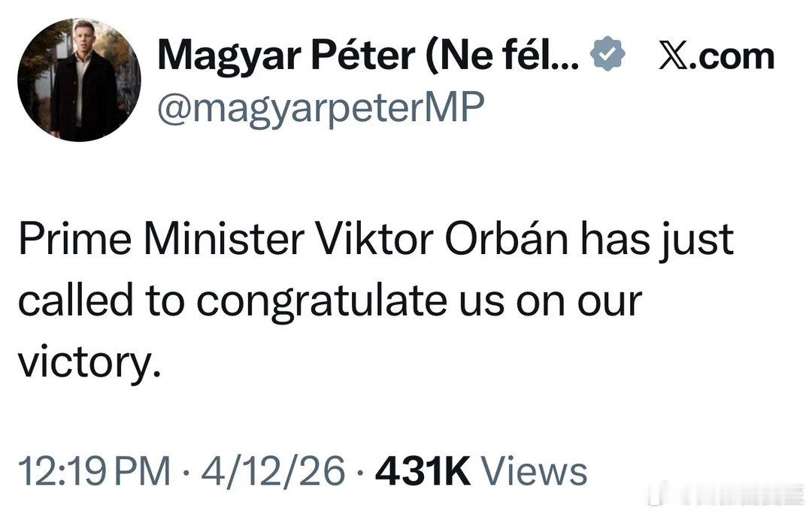Click the 12:19 PM timestamp
Image resolution: width=812 pixels, height=514 pixels.
(94, 472)
